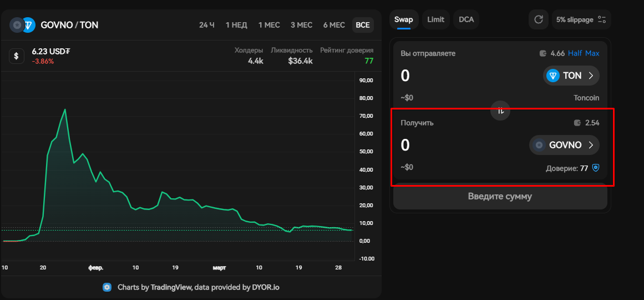
Task: Select the ВСЕ chart range
Action: tap(363, 25)
